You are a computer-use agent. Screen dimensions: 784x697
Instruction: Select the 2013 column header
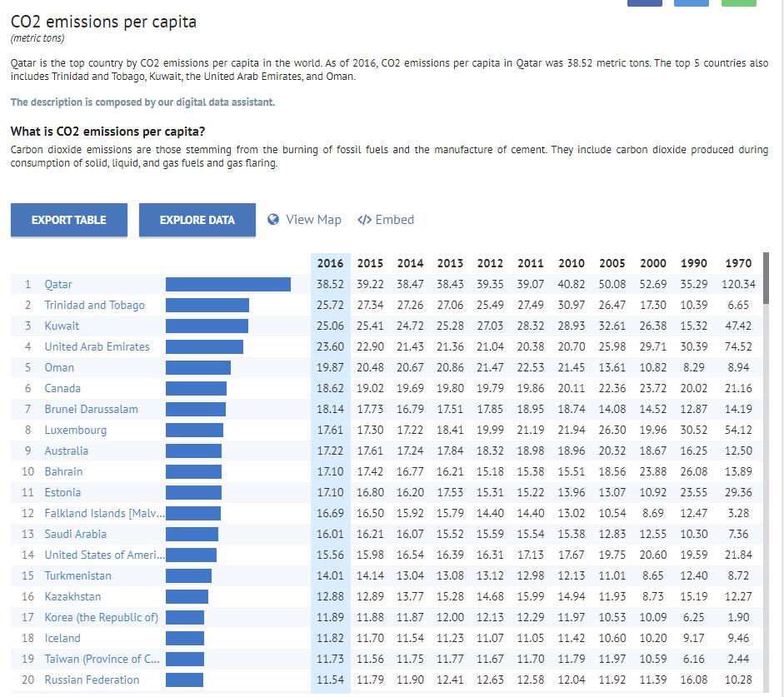[x=450, y=263]
